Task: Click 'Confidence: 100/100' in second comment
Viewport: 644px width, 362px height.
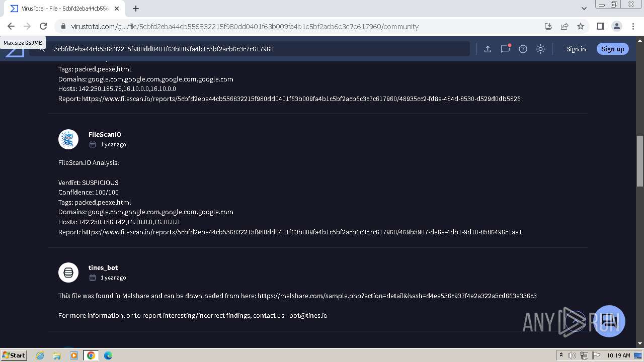Action: 89,192
